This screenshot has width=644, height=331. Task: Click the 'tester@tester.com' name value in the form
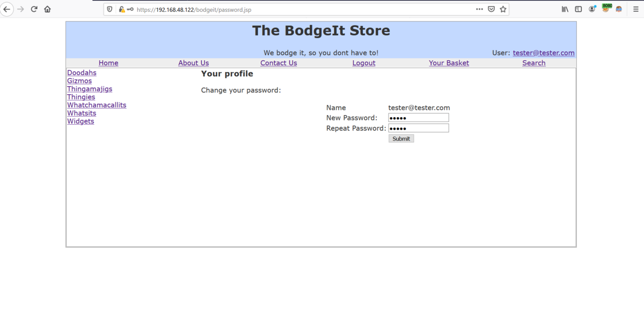tap(419, 107)
